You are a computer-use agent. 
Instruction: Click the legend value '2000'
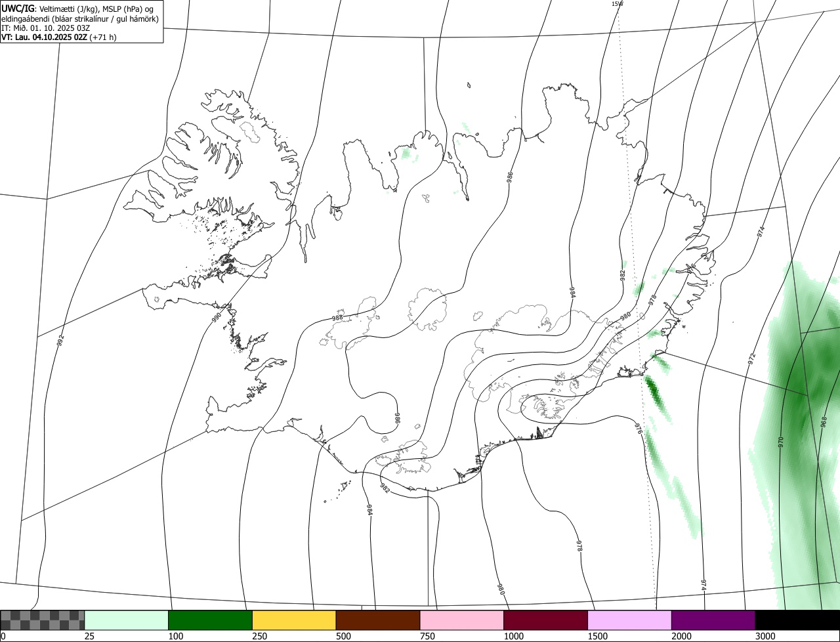point(681,636)
